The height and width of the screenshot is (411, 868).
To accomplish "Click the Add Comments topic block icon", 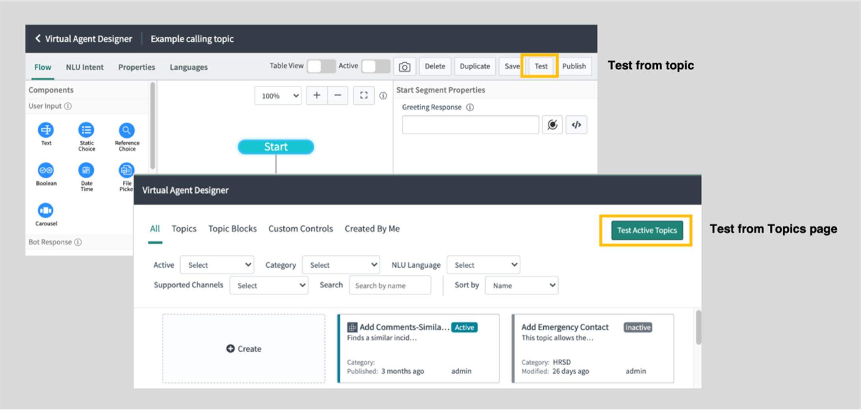I will point(352,327).
